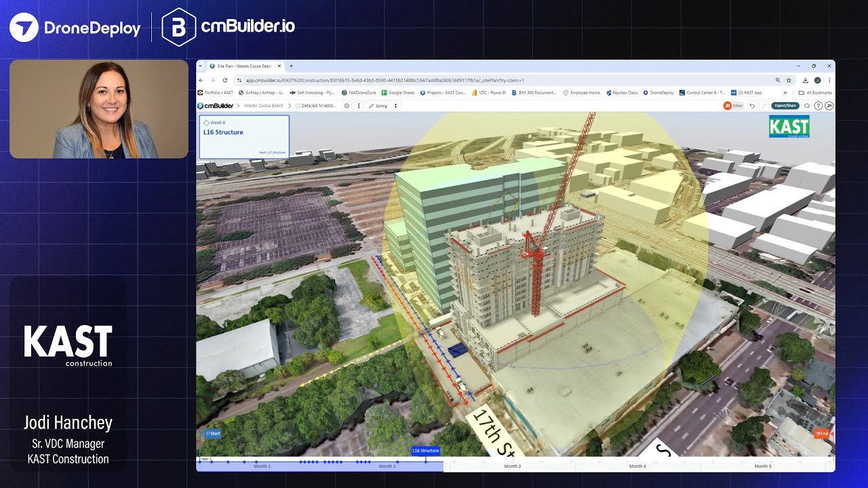Click the zoom magnifier icon in address bar
868x488 pixels.
778,80
